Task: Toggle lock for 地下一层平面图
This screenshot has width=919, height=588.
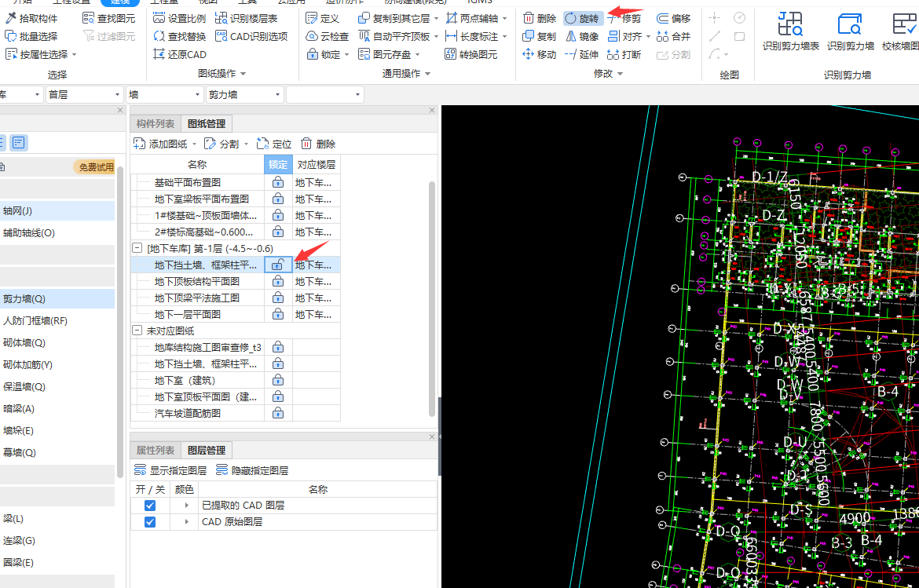Action: click(278, 314)
